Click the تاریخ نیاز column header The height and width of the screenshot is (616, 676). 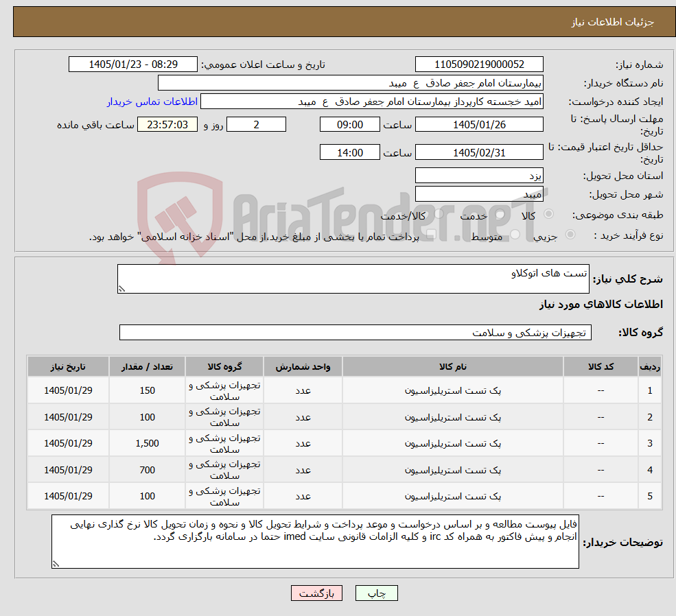(x=68, y=366)
